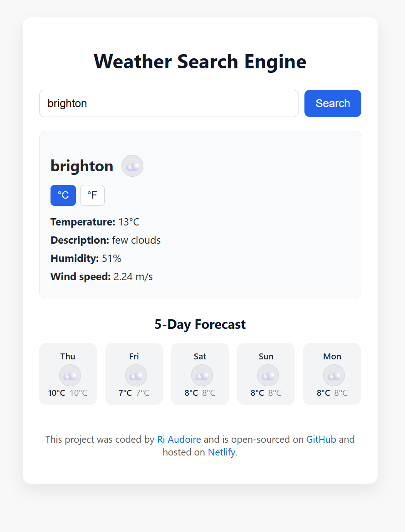Click Monday's forecast cloud icon
The height and width of the screenshot is (532, 405).
[334, 376]
